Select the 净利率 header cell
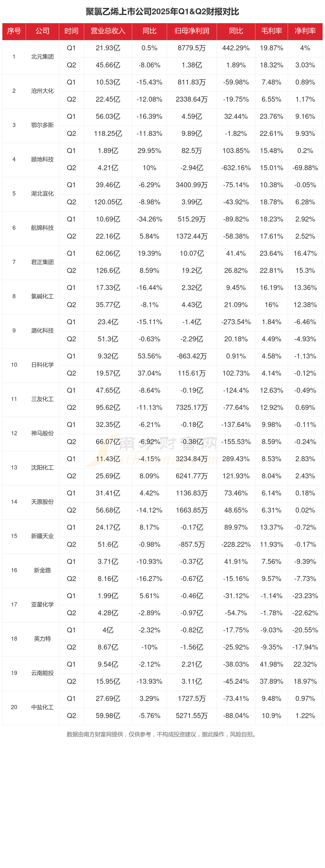Screen dimensions: 325x868 coord(305,31)
